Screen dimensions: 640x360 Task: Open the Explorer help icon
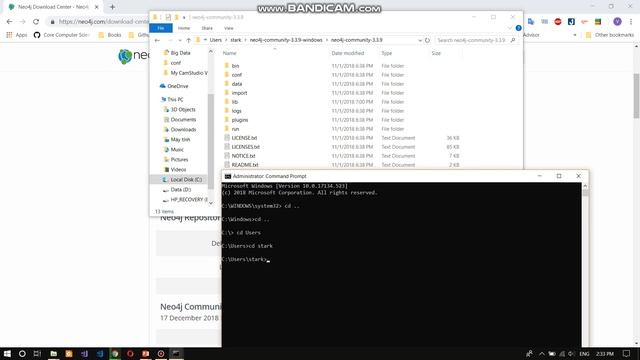(518, 28)
